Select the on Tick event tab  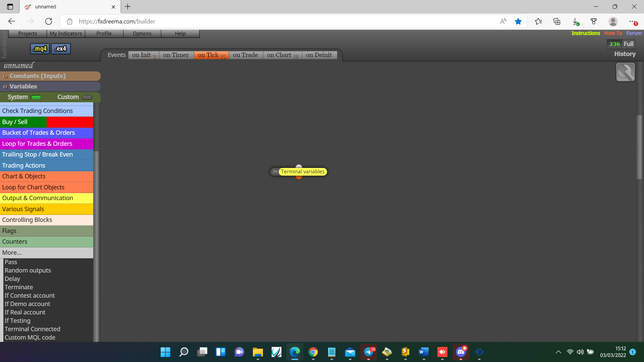click(211, 55)
